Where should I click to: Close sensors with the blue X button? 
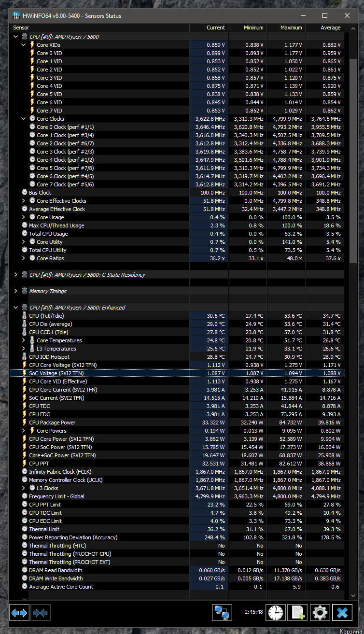click(x=342, y=613)
